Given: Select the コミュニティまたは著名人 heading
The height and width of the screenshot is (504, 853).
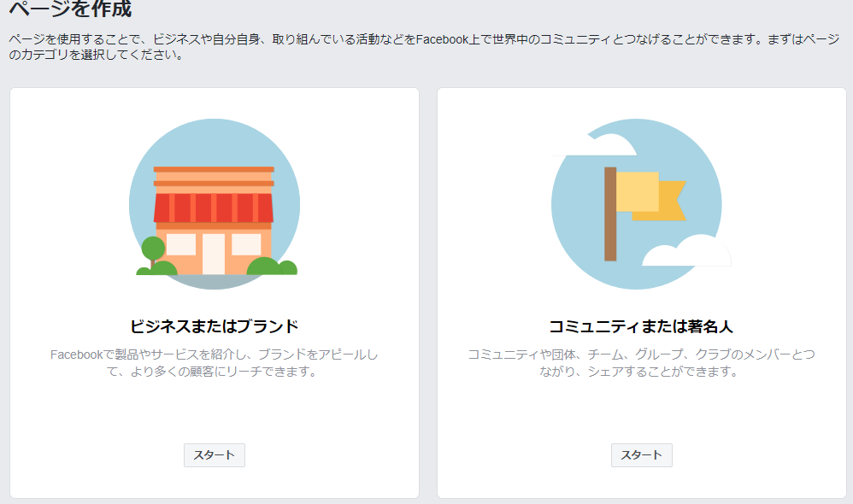Looking at the screenshot, I should (641, 326).
